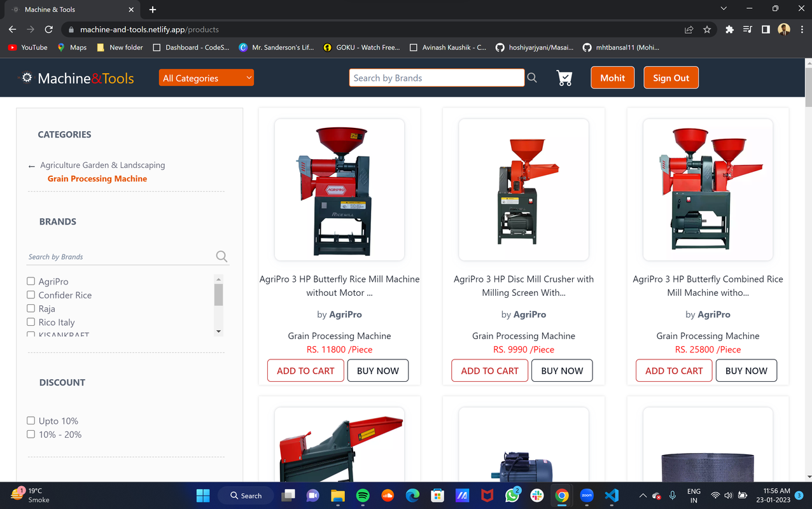
Task: Click the Machine&Tools gear logo
Action: pyautogui.click(x=27, y=78)
